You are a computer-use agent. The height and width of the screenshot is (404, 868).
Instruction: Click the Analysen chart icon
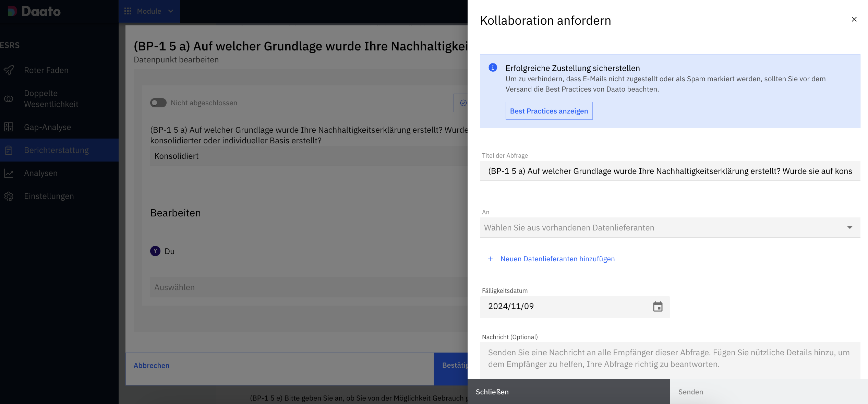tap(9, 173)
